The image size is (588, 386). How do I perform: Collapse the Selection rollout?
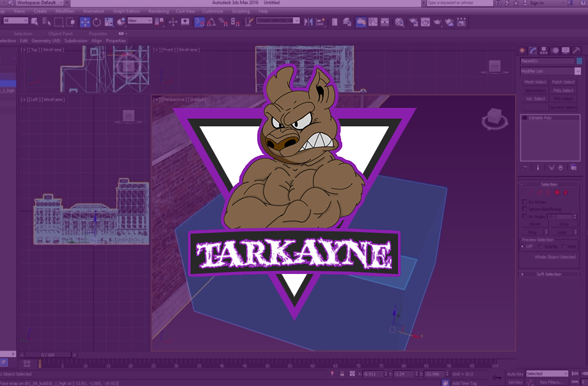(549, 184)
